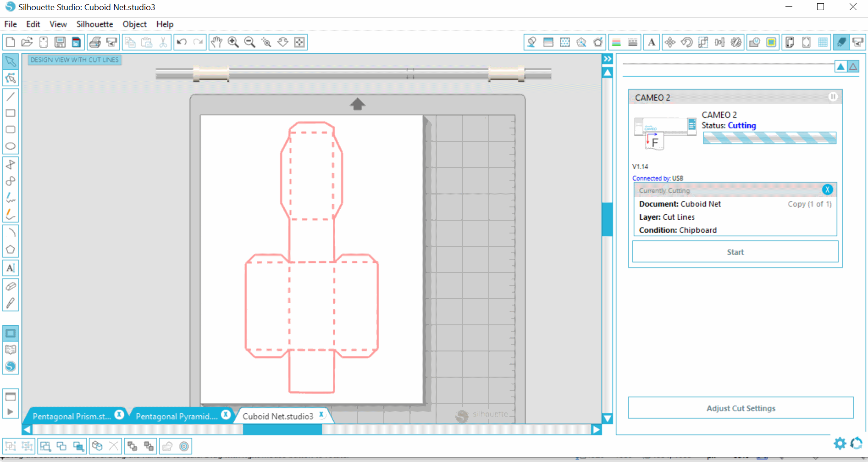Click the horizontal scrollbar thumb
The width and height of the screenshot is (868, 462).
pyautogui.click(x=282, y=430)
